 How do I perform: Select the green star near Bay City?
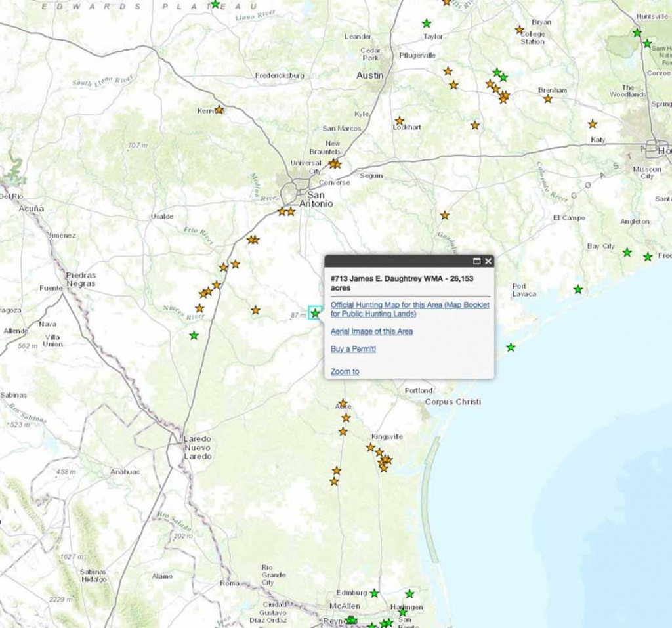pyautogui.click(x=627, y=252)
